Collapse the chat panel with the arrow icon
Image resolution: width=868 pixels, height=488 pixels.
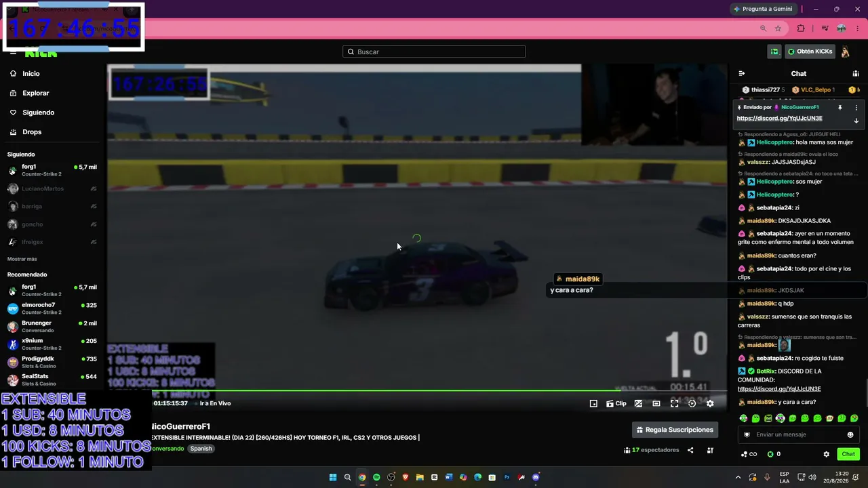[742, 73]
